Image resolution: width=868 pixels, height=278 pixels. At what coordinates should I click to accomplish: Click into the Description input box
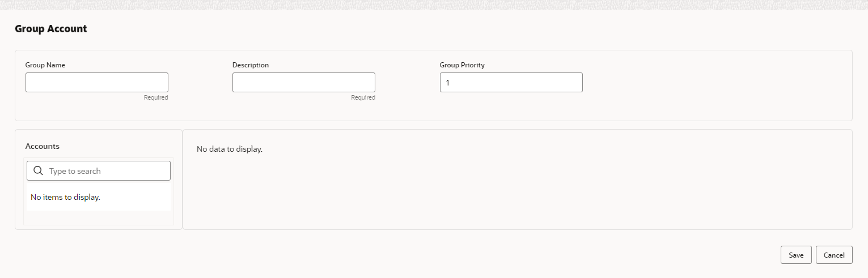click(304, 82)
